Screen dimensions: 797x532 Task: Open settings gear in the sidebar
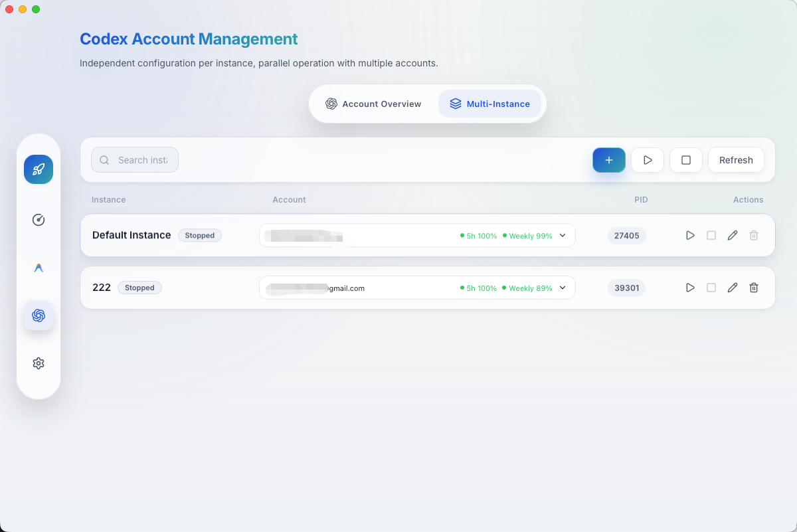[39, 363]
